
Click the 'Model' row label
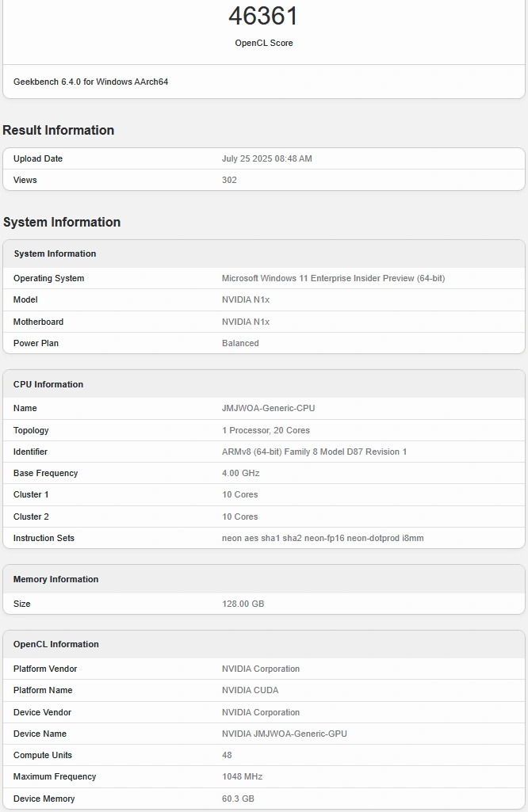[25, 299]
